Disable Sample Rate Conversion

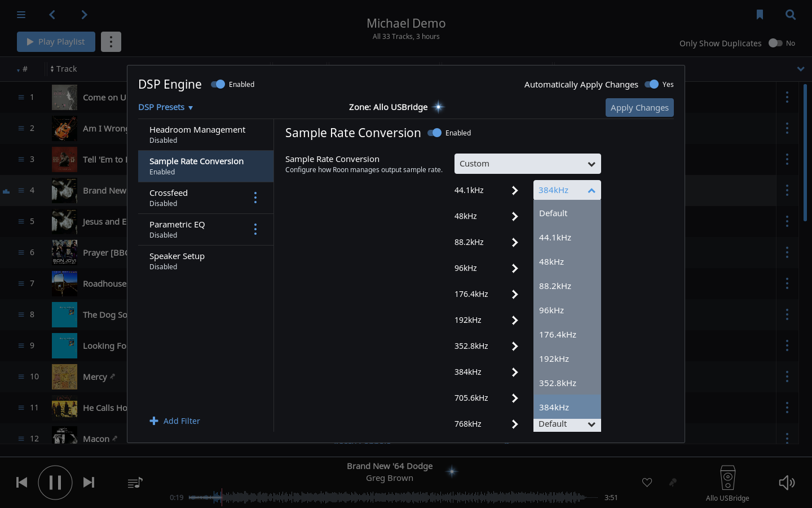pos(434,133)
